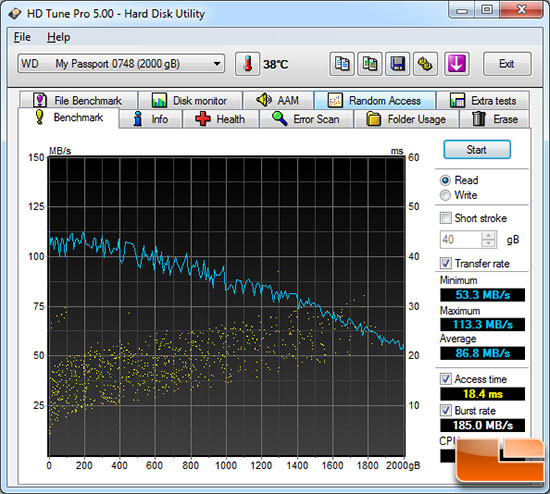
Task: Decrease short stroke value with down arrow
Action: 489,243
